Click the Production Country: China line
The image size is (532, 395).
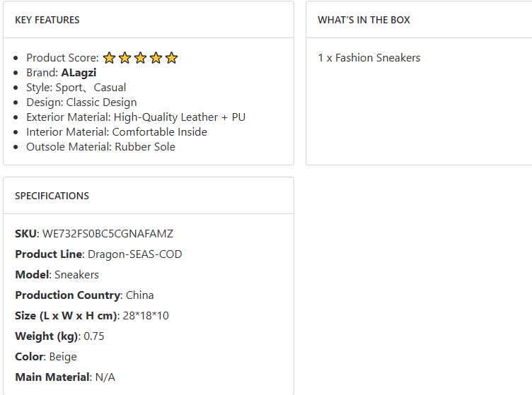point(84,295)
